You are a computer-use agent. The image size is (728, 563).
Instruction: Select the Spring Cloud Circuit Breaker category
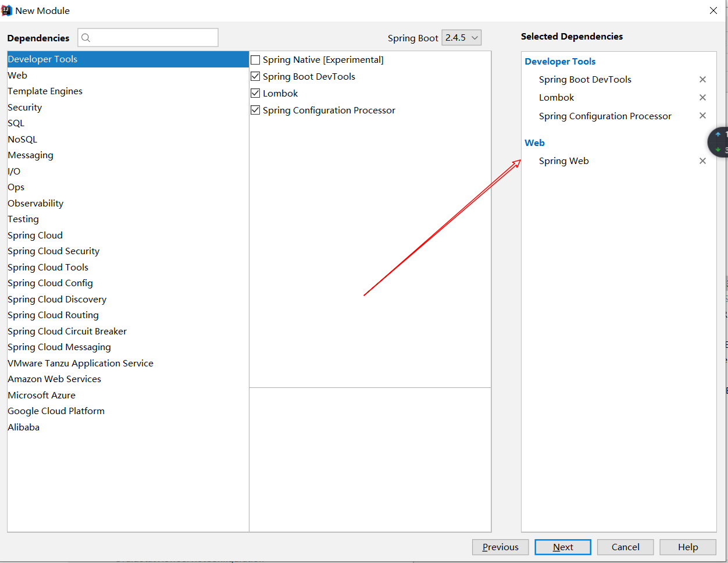(128, 332)
